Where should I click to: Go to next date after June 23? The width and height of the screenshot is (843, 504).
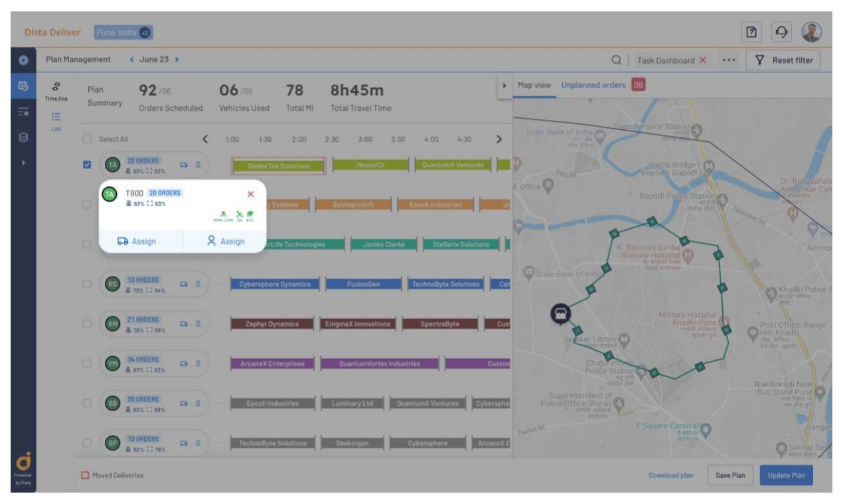(x=177, y=60)
